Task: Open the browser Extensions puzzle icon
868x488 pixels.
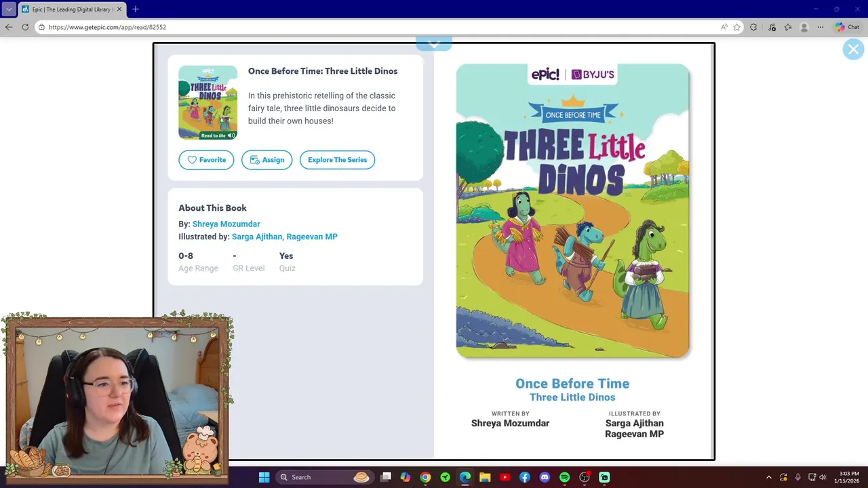Action: [x=753, y=27]
